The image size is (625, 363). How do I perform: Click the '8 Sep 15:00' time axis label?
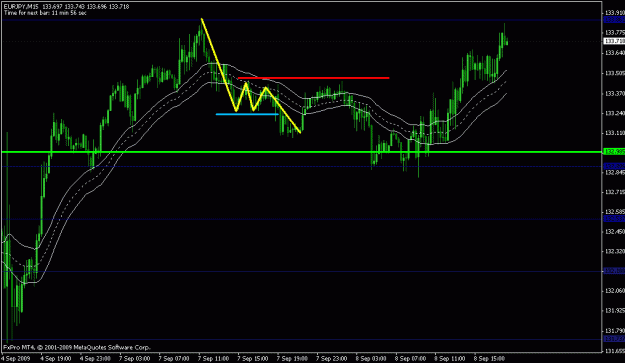[x=489, y=358]
